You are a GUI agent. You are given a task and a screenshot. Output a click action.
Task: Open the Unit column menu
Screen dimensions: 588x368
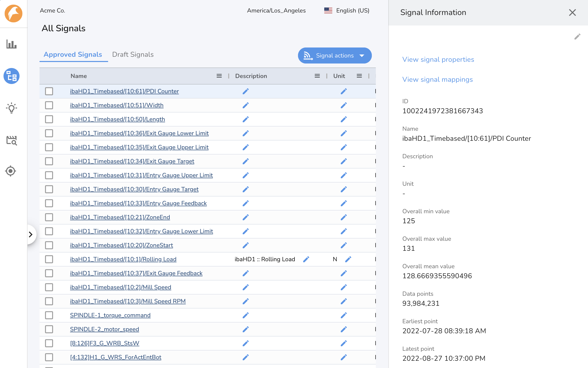tap(359, 76)
